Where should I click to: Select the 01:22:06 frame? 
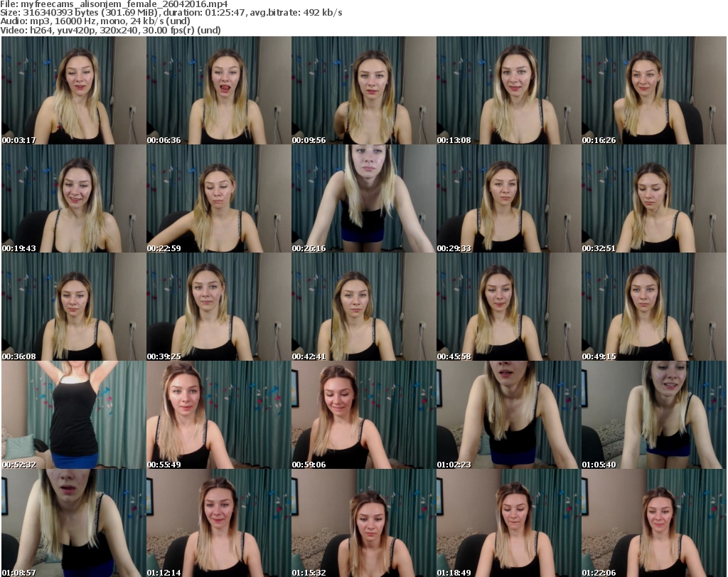[654, 523]
